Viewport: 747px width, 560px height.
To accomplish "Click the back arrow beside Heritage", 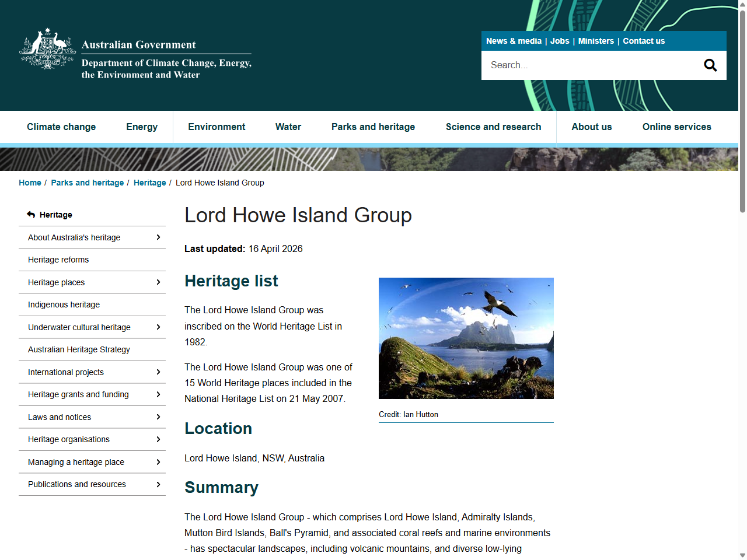I will pos(31,215).
